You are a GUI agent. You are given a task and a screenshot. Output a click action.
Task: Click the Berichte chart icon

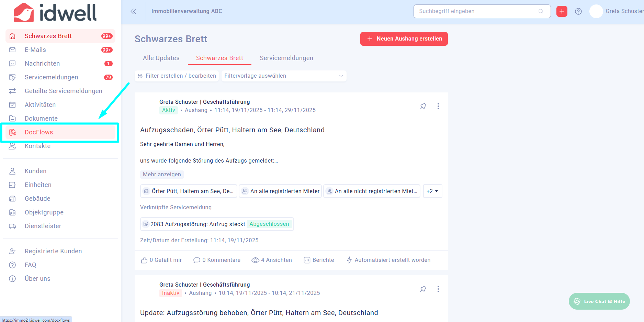tap(307, 260)
